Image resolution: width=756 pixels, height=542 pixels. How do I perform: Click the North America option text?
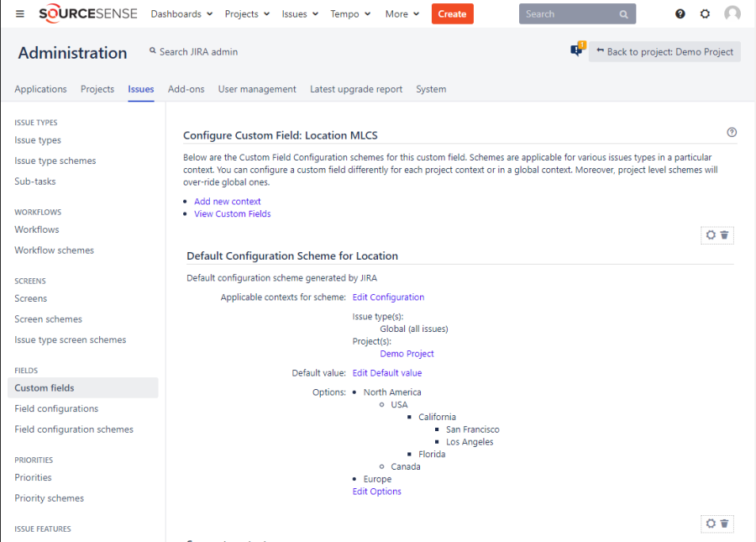(x=392, y=392)
